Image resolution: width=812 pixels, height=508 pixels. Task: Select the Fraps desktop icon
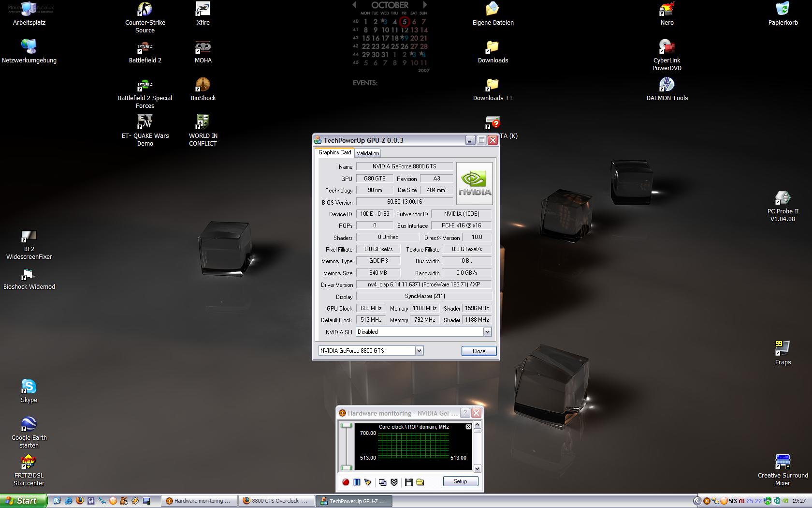click(x=783, y=353)
